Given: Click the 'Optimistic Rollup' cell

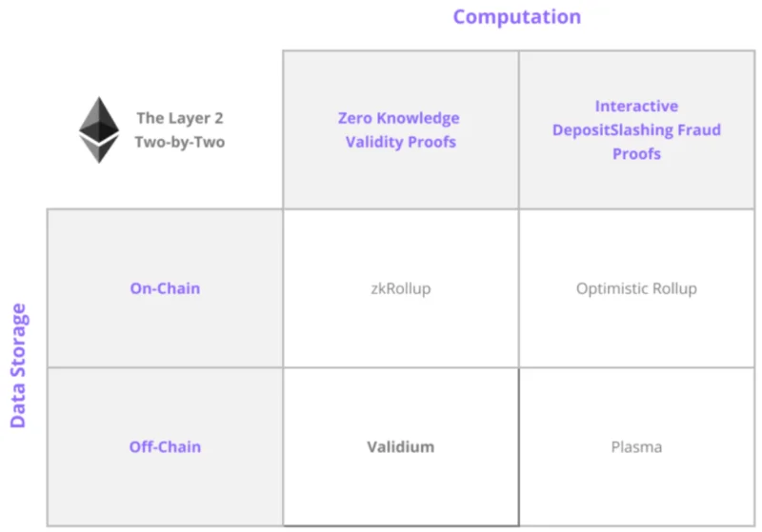Looking at the screenshot, I should [x=636, y=288].
